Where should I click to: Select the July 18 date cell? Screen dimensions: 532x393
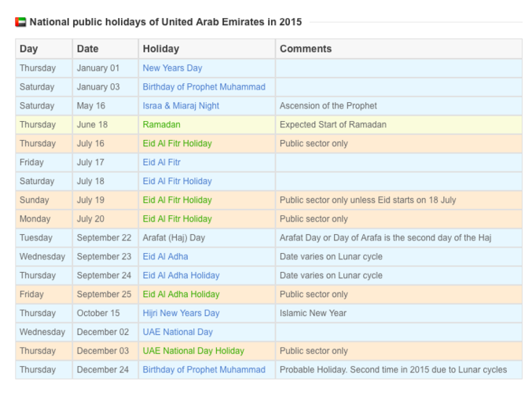[105, 182]
